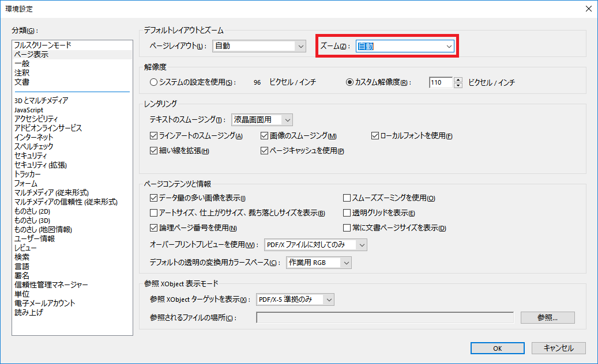Select 単位 category

tap(22, 294)
